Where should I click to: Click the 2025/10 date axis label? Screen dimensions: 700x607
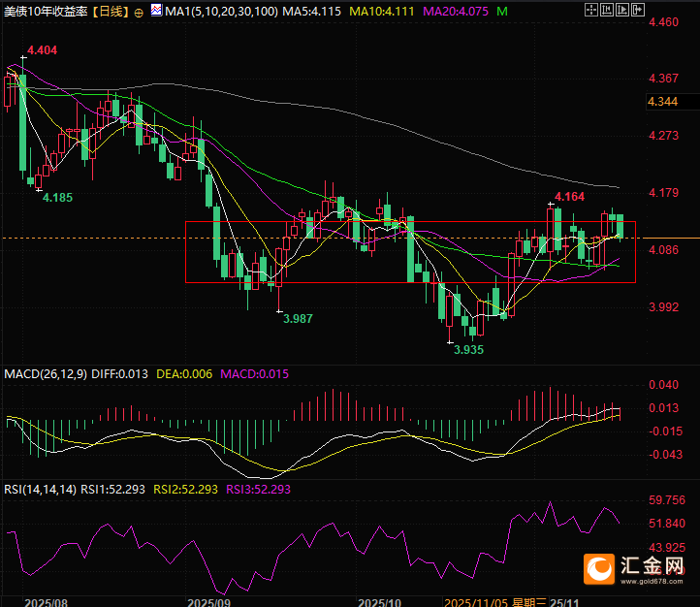pyautogui.click(x=380, y=602)
